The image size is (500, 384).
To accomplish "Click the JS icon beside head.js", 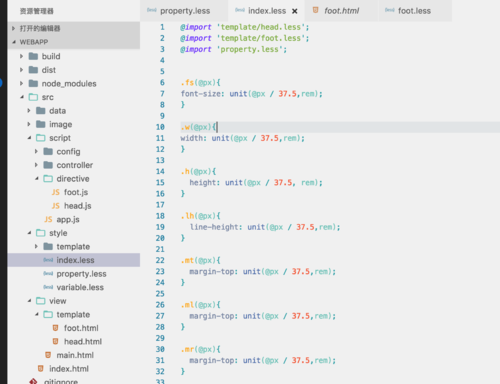I will (x=56, y=206).
